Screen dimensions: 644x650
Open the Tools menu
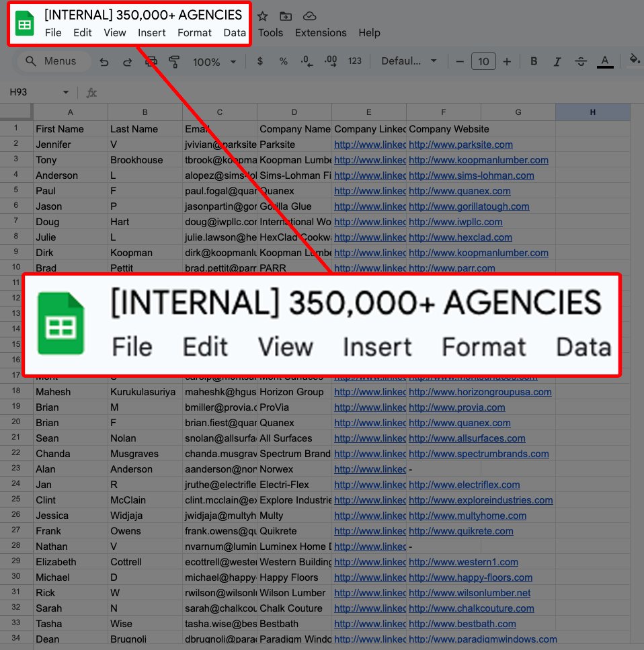coord(270,33)
